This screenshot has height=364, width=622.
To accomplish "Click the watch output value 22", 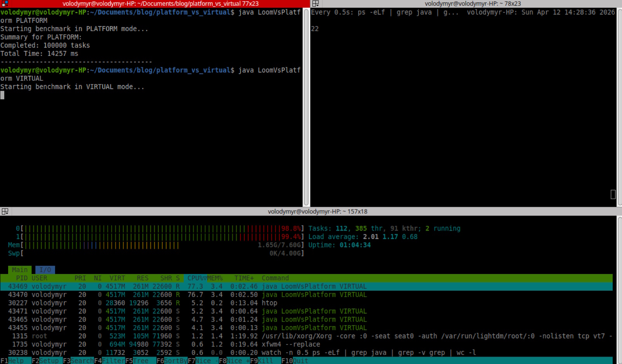I will click(315, 29).
